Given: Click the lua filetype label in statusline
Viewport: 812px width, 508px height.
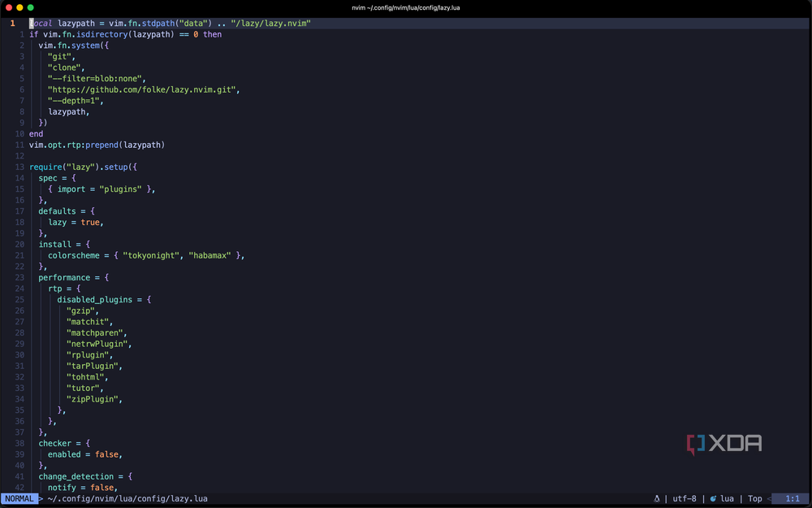Looking at the screenshot, I should tap(727, 499).
